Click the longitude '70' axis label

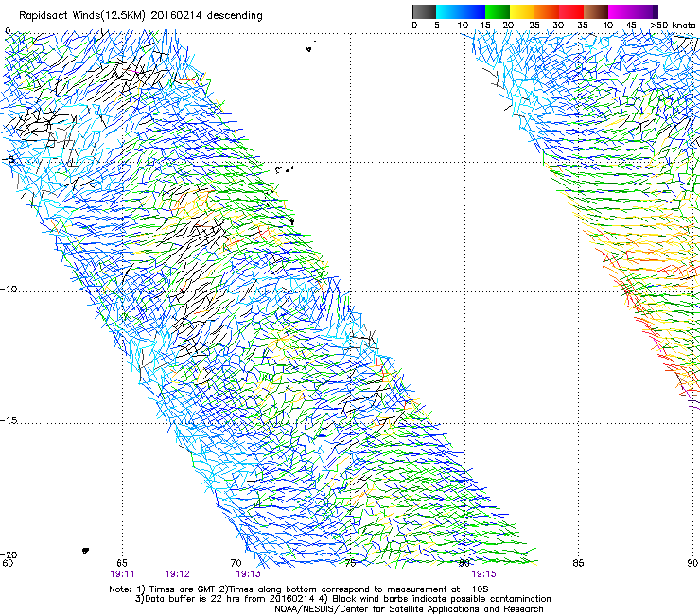[236, 563]
